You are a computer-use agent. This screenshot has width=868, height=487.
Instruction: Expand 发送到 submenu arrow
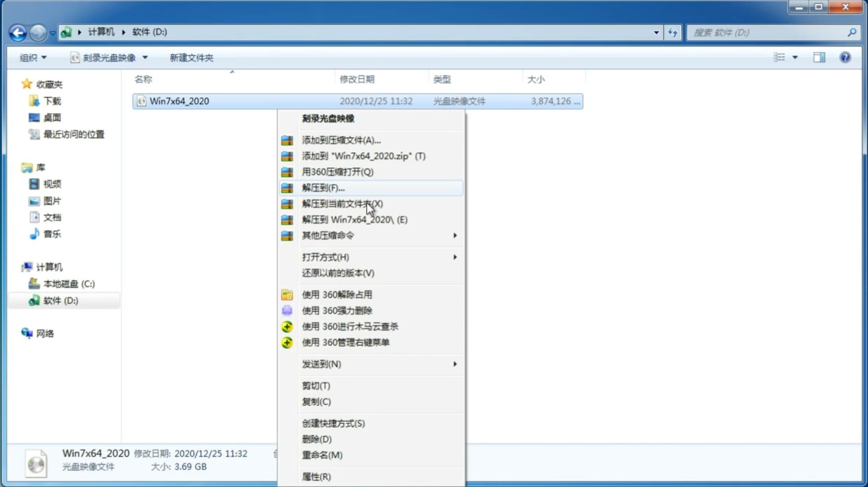(x=454, y=364)
